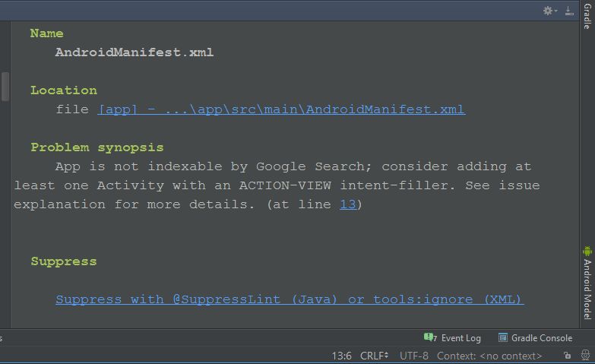
Task: Click the Suppress heading
Action: point(64,261)
